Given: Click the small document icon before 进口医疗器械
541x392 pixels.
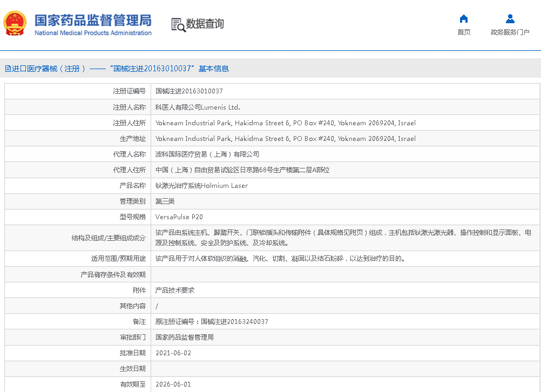Looking at the screenshot, I should (8, 69).
